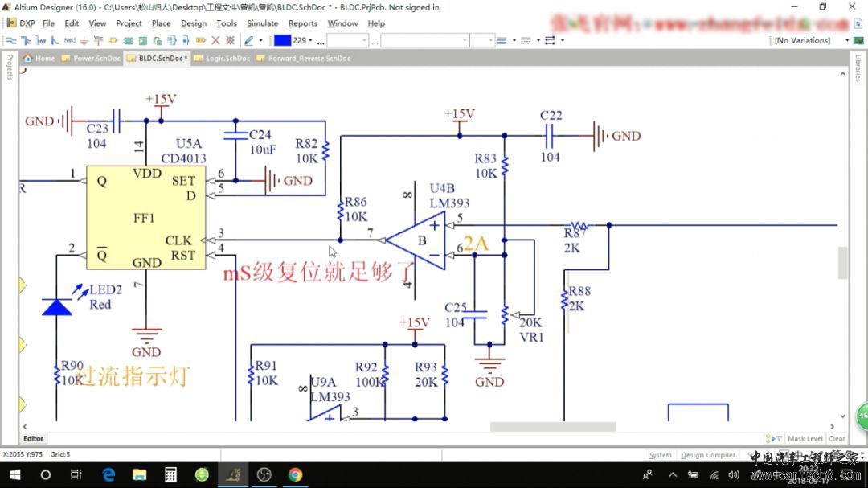Select the Place Bus tool
The width and height of the screenshot is (868, 488).
click(x=26, y=40)
